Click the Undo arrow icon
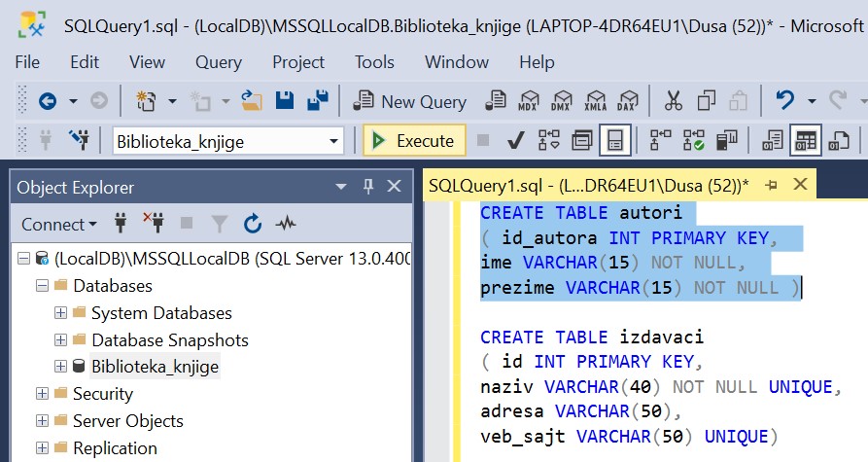 (x=785, y=101)
